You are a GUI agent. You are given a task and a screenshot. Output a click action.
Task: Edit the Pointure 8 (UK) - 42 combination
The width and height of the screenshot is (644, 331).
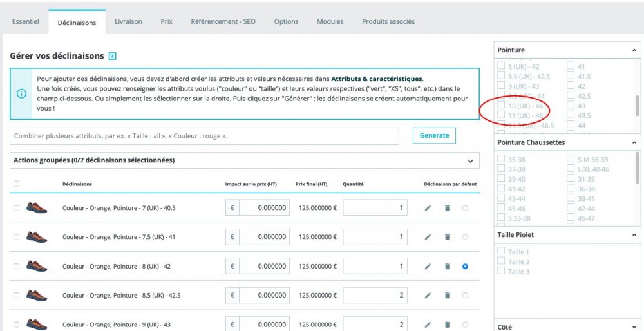click(428, 267)
